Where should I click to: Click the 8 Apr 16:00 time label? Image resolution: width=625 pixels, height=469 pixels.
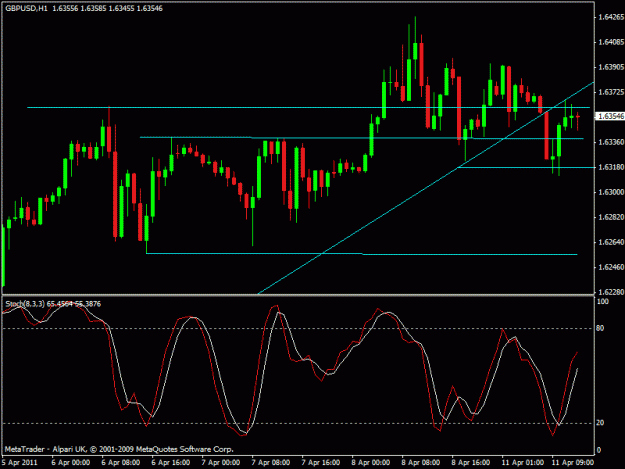click(471, 463)
